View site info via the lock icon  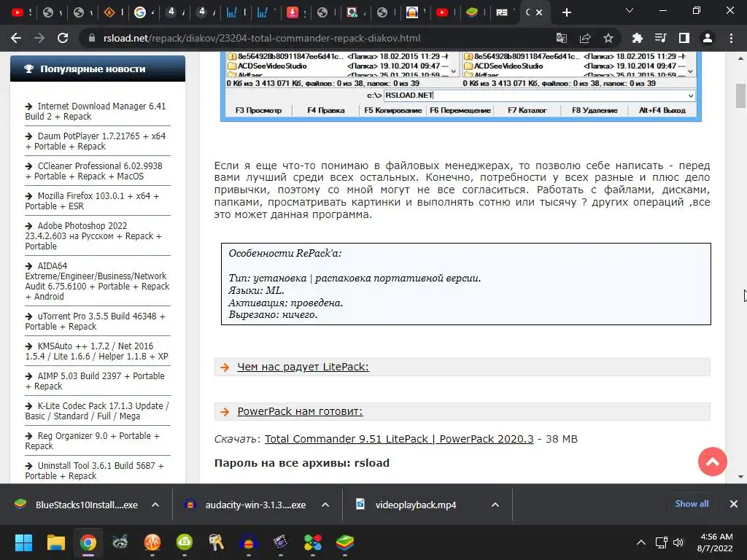(x=92, y=38)
